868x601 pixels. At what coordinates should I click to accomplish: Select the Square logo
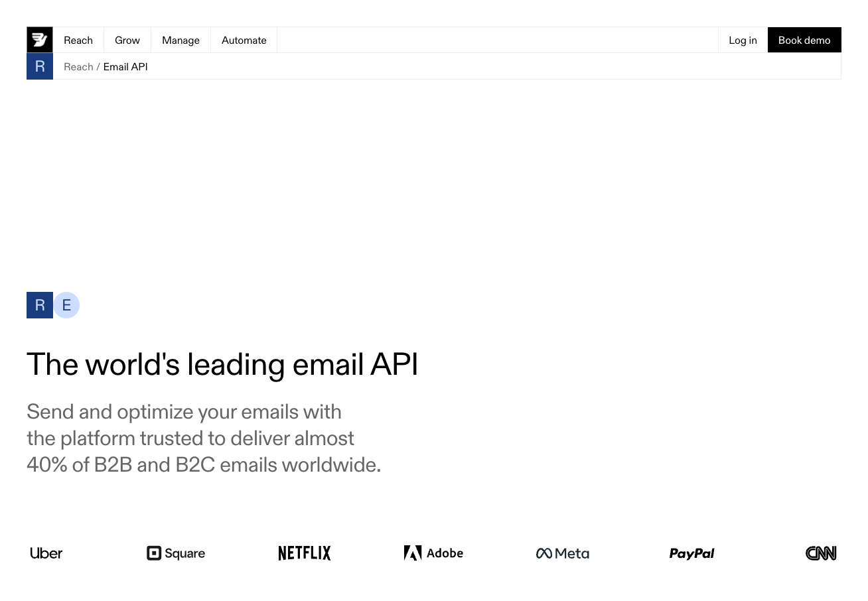pyautogui.click(x=175, y=553)
